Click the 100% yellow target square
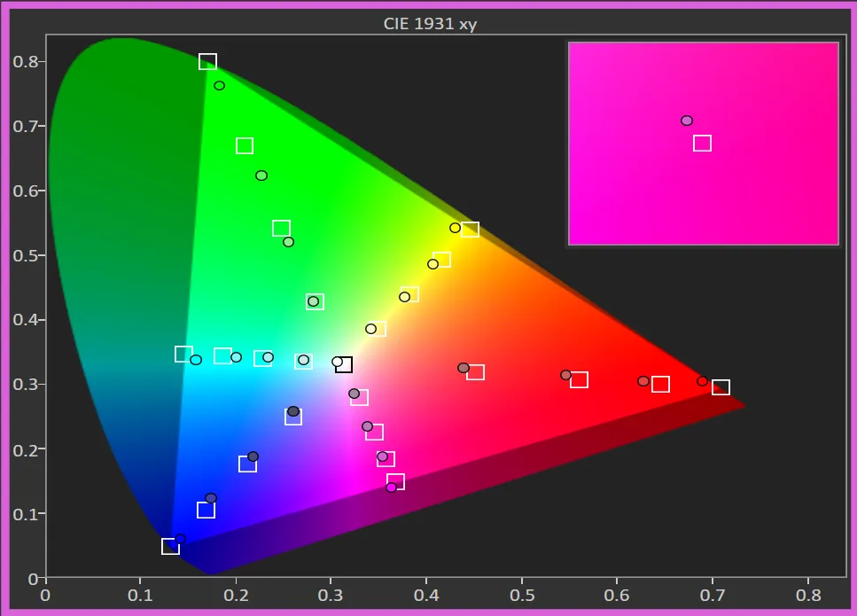This screenshot has width=857, height=616. tap(470, 230)
